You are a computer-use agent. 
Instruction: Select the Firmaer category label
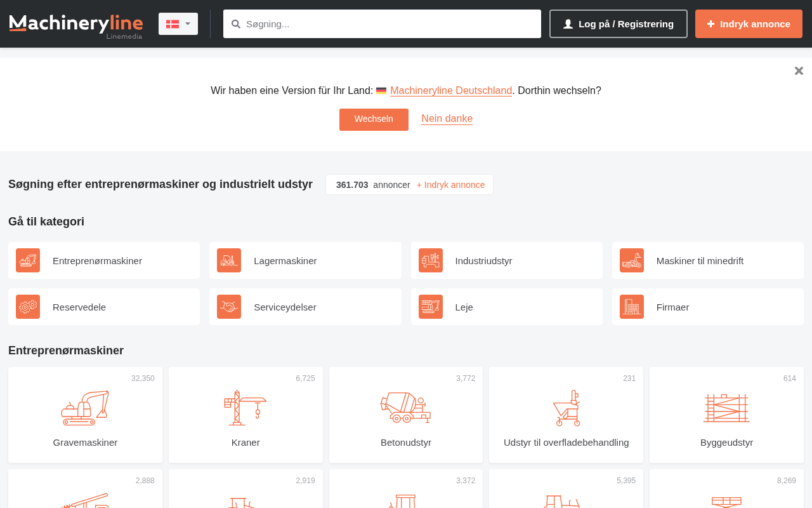coord(672,307)
